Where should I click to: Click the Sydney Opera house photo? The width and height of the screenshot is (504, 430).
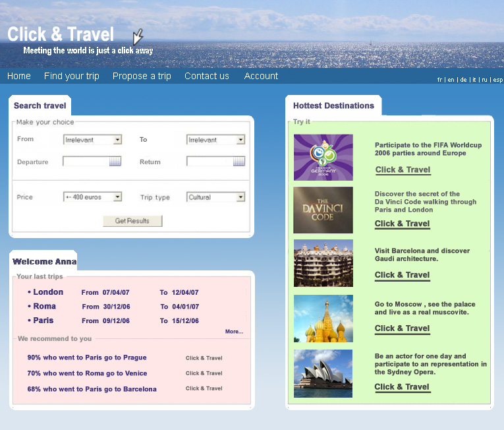[323, 373]
